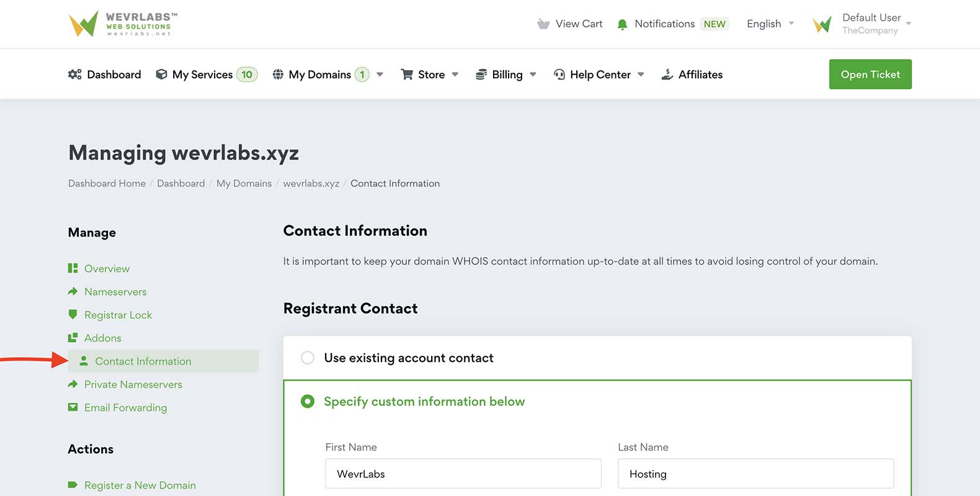Viewport: 980px width, 496px height.
Task: Click the Email Forwarding envelope icon
Action: point(73,407)
